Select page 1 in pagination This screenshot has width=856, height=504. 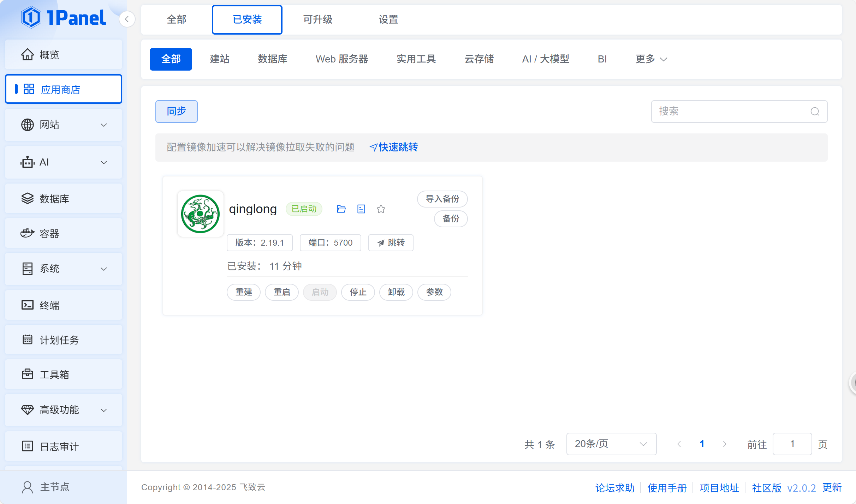(x=702, y=444)
